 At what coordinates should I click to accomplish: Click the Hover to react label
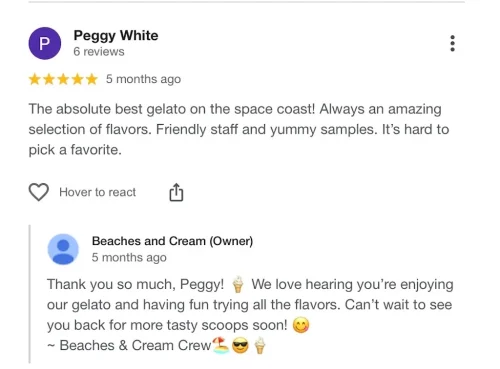click(98, 192)
